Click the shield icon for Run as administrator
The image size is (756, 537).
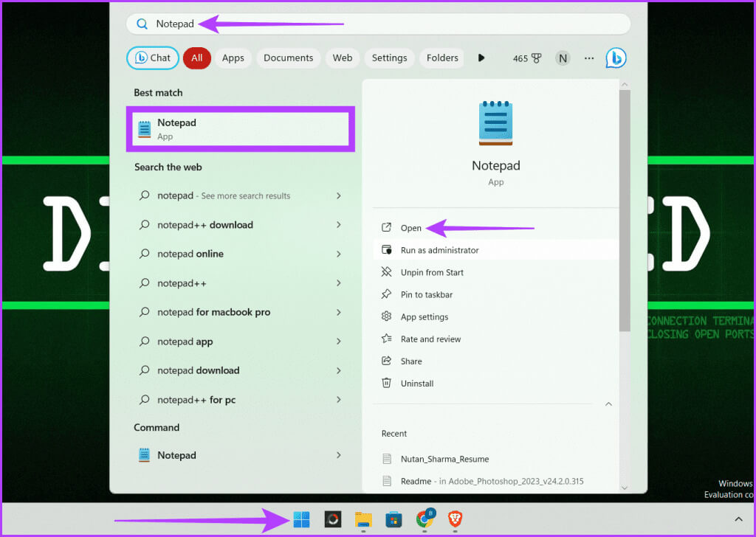(387, 249)
